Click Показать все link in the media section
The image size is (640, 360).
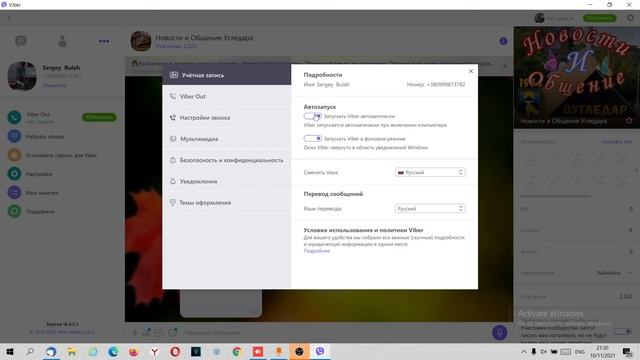[616, 142]
